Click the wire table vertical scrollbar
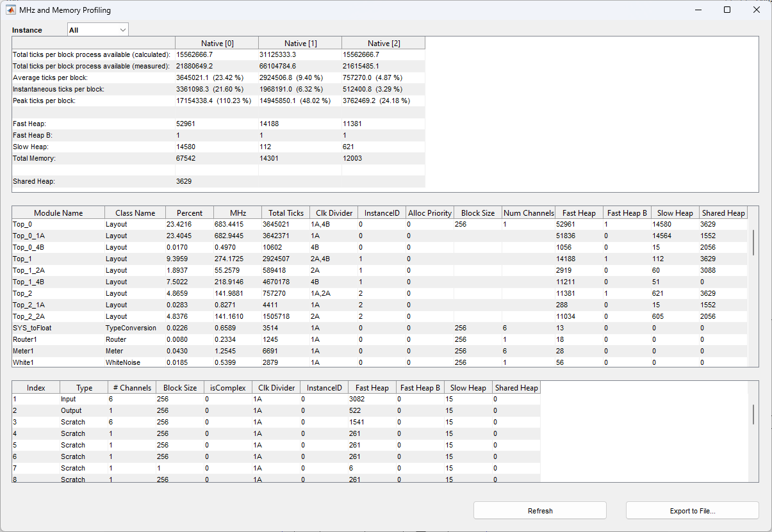772x532 pixels. (753, 414)
